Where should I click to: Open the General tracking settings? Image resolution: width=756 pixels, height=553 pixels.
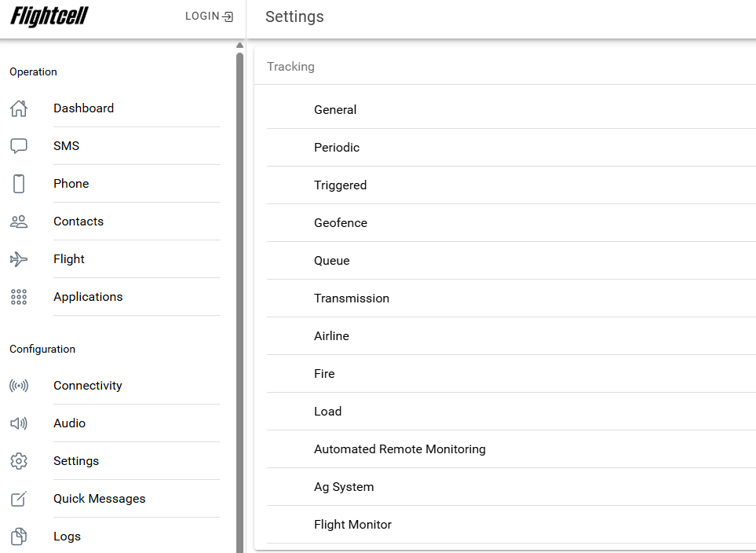click(335, 110)
